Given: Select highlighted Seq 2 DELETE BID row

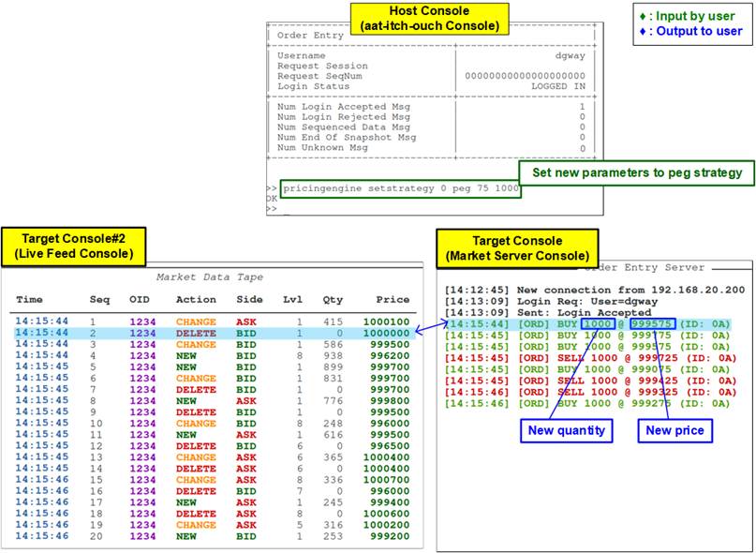Looking at the screenshot, I should click(214, 333).
